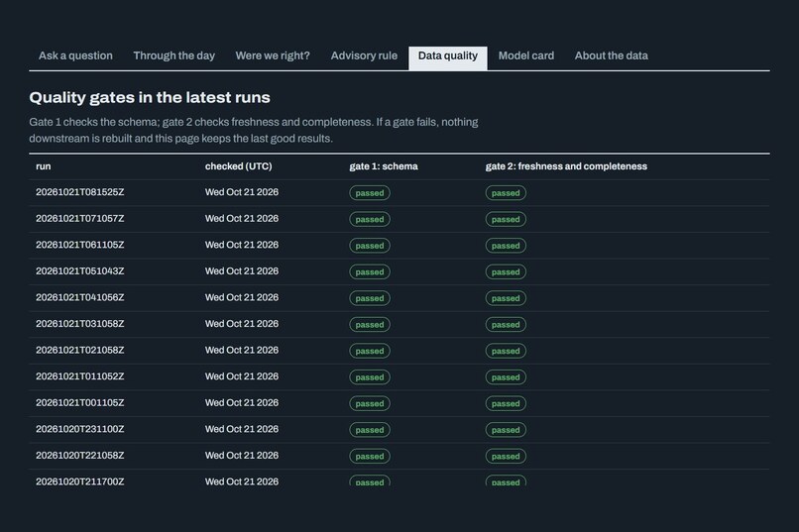
Task: Click gate 2 passed badge for 20261021T061105Z
Action: click(x=506, y=246)
